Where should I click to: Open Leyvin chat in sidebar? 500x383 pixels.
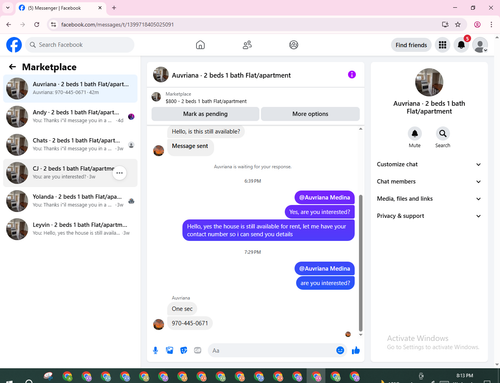[x=70, y=229]
